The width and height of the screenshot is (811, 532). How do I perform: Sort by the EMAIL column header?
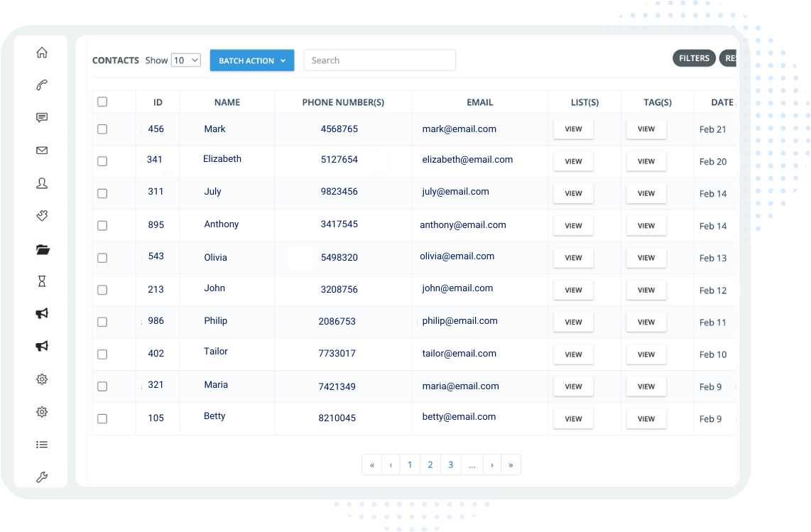point(480,102)
